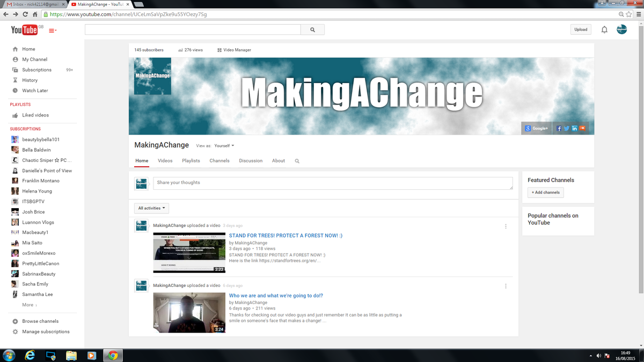Open Luannon Vlogs subscription
This screenshot has width=644, height=362.
coord(38,223)
